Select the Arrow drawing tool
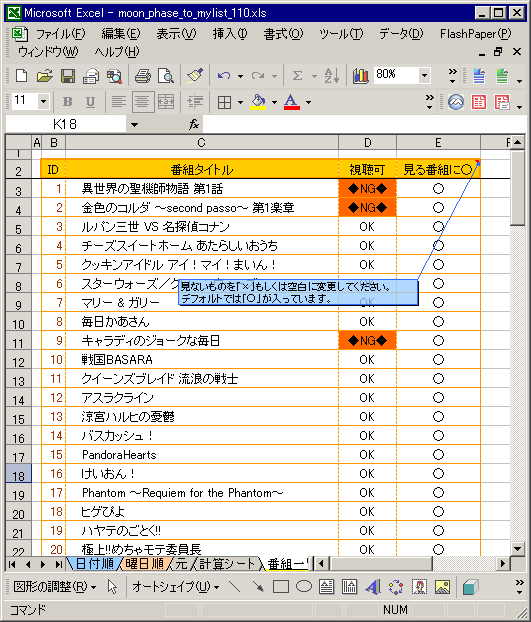531x622 pixels. pyautogui.click(x=258, y=586)
